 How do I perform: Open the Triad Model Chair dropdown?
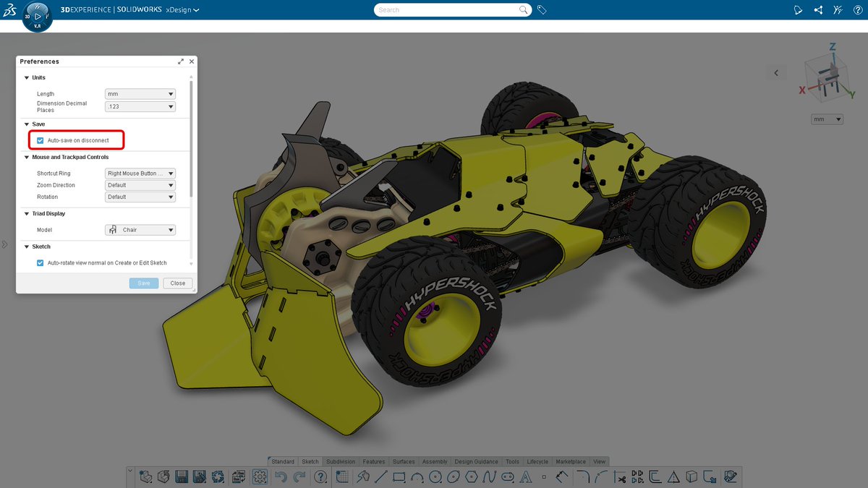click(140, 230)
